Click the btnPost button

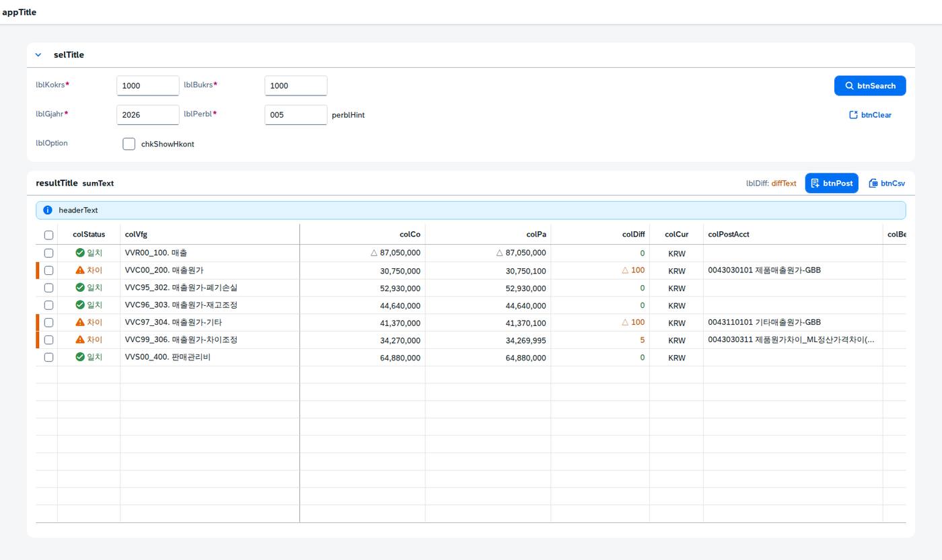tap(832, 183)
